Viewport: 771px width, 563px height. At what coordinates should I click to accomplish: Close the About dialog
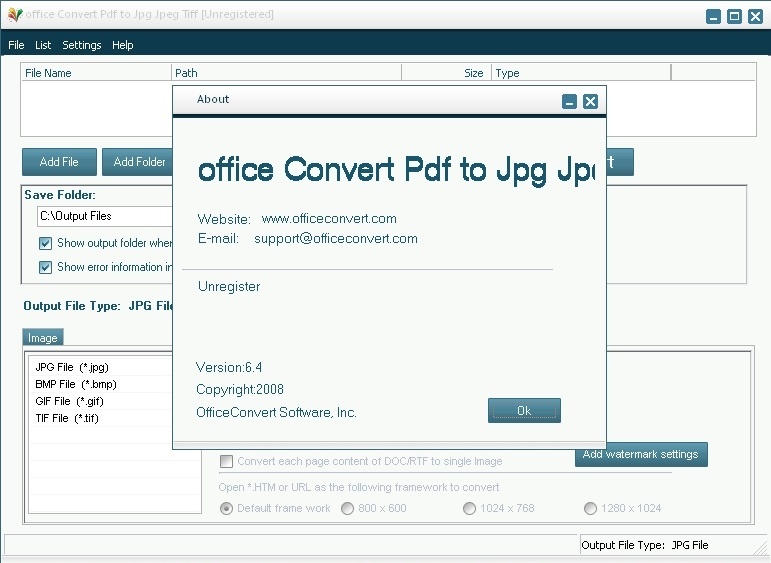click(590, 102)
